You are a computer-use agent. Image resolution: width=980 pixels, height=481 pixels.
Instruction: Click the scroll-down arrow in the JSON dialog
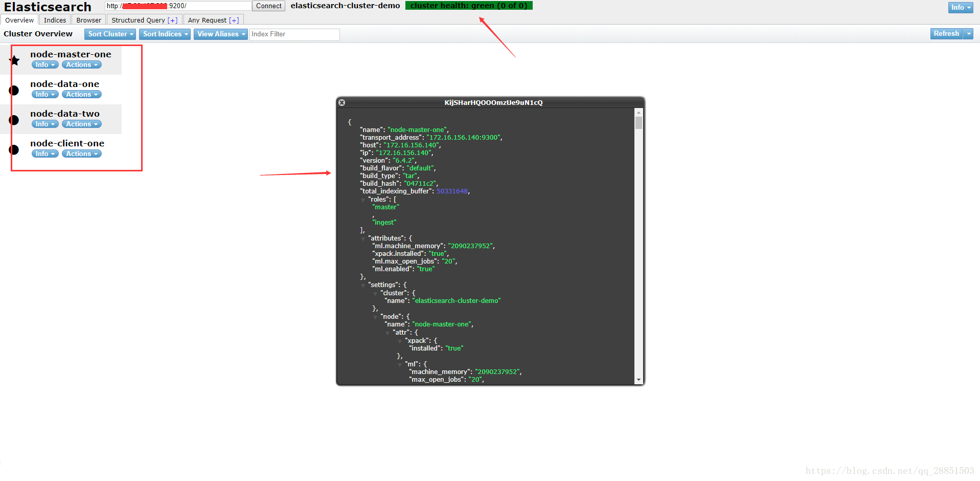click(x=639, y=380)
